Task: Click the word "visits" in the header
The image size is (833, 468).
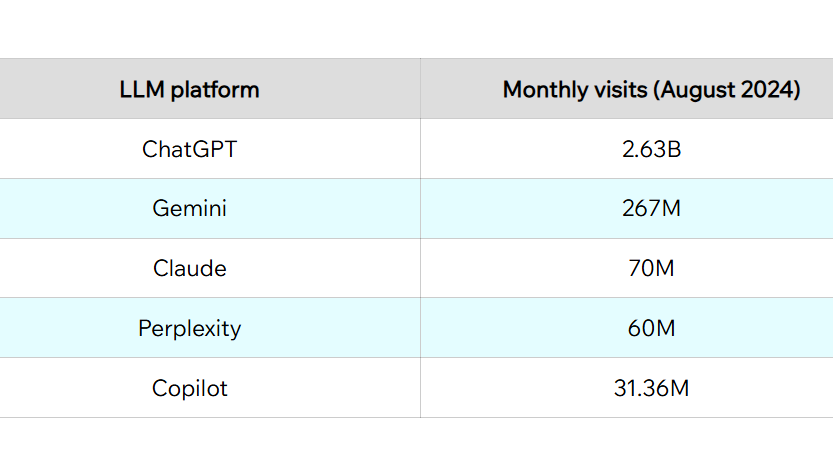Action: [621, 90]
